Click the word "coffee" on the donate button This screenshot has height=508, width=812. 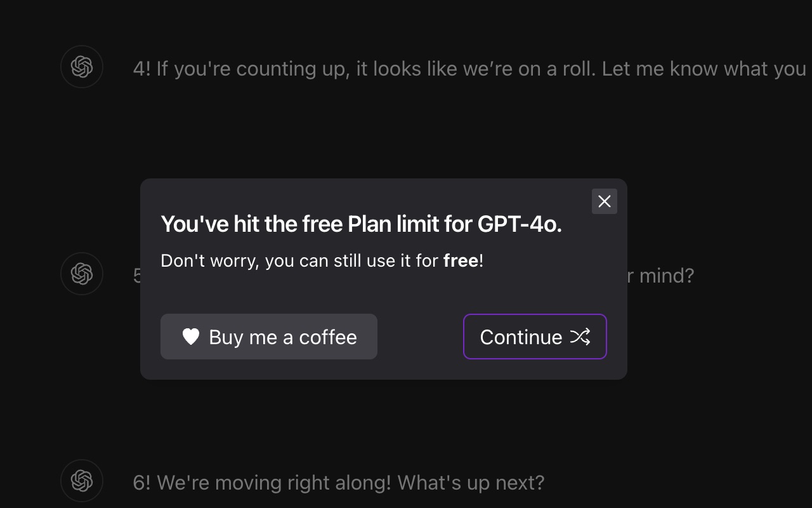coord(327,337)
